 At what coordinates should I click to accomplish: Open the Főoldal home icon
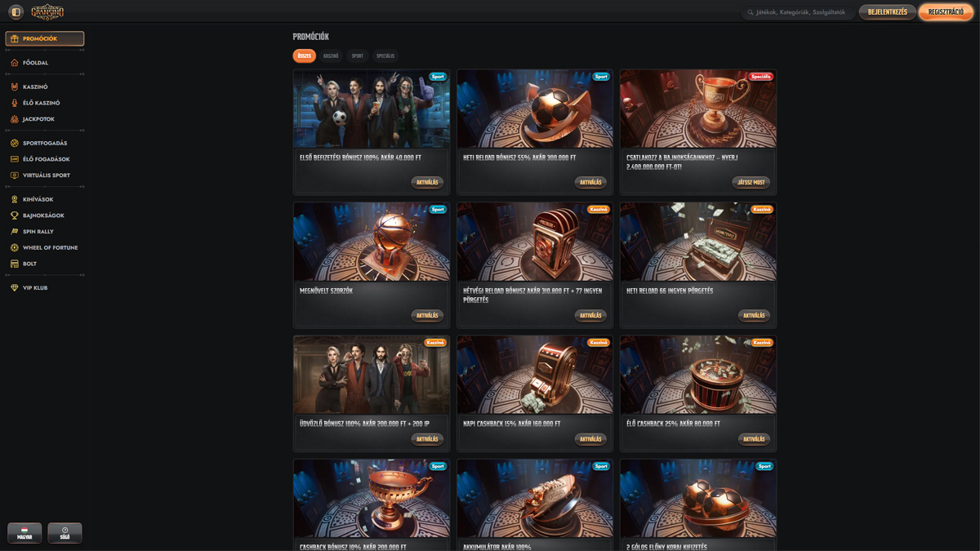tap(14, 63)
